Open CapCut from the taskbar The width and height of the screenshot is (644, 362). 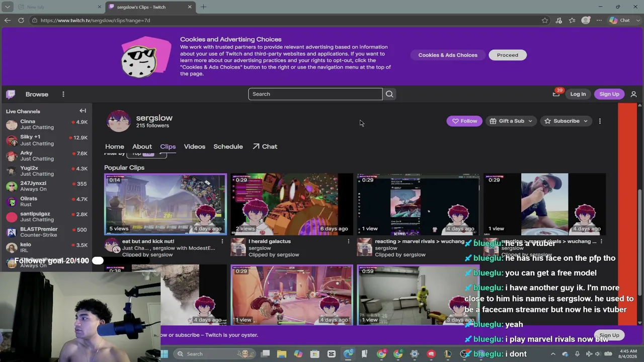(x=332, y=354)
